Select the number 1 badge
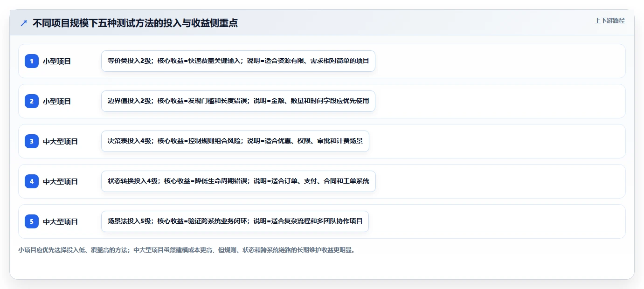The height and width of the screenshot is (289, 644). point(32,61)
